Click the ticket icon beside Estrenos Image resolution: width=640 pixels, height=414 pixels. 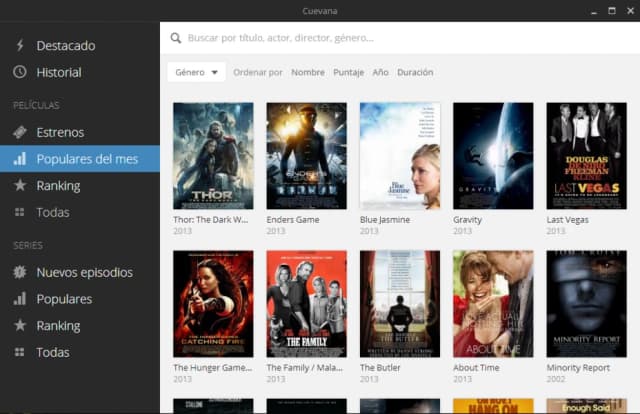(x=20, y=132)
